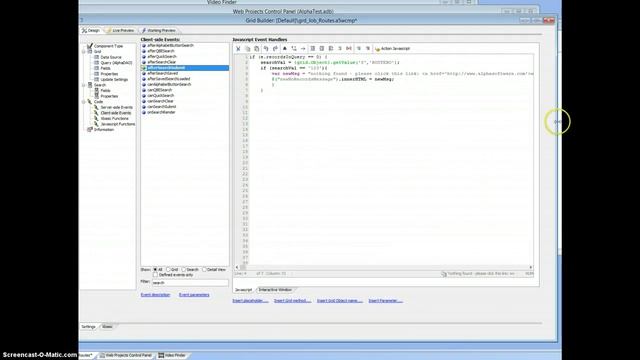The height and width of the screenshot is (360, 640).
Task: Choose the Grid radio for Show
Action: click(x=168, y=269)
